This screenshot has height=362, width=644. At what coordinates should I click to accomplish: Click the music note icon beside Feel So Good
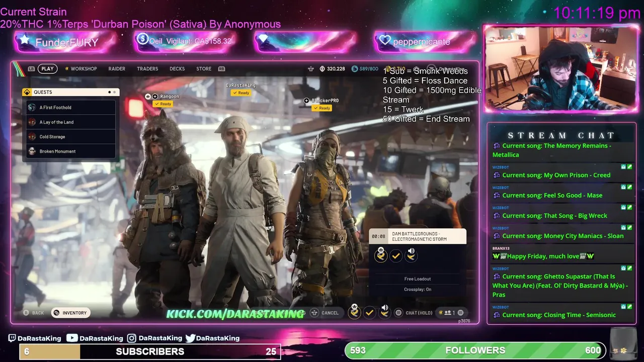click(x=497, y=196)
